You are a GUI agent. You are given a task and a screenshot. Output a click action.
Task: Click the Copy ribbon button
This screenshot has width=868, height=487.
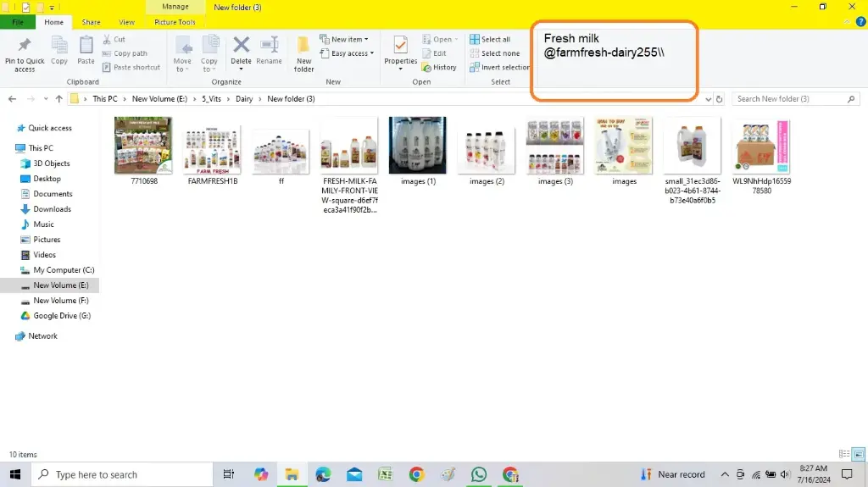[59, 51]
